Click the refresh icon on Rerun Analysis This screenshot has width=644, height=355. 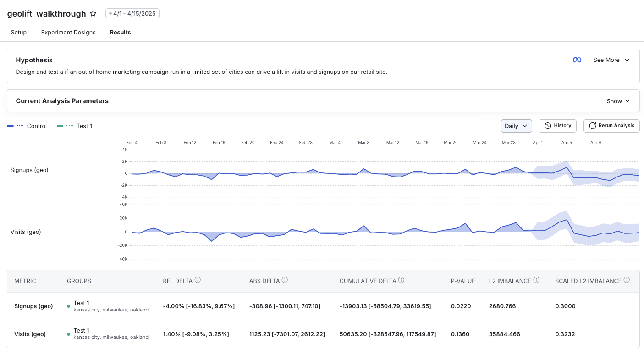592,125
